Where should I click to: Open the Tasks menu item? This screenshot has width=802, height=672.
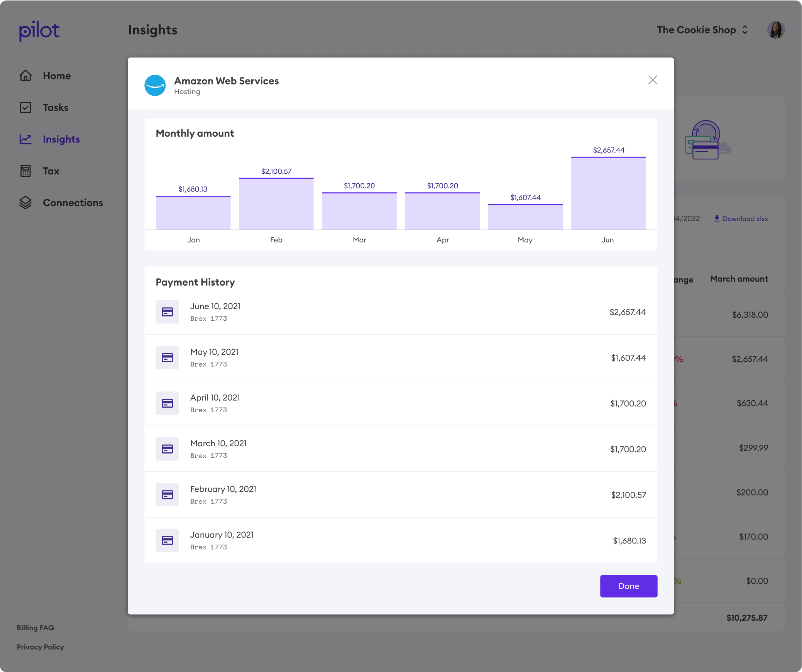click(x=55, y=107)
